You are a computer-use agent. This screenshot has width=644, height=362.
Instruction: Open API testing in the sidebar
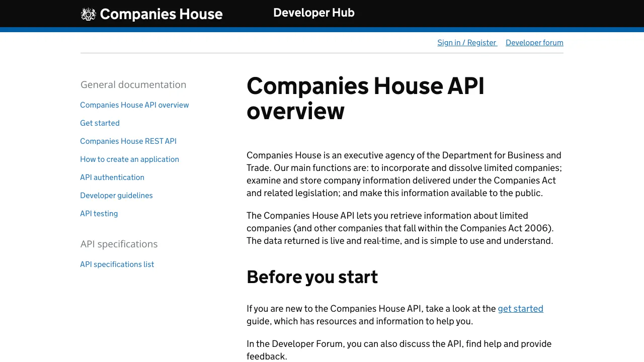point(99,214)
